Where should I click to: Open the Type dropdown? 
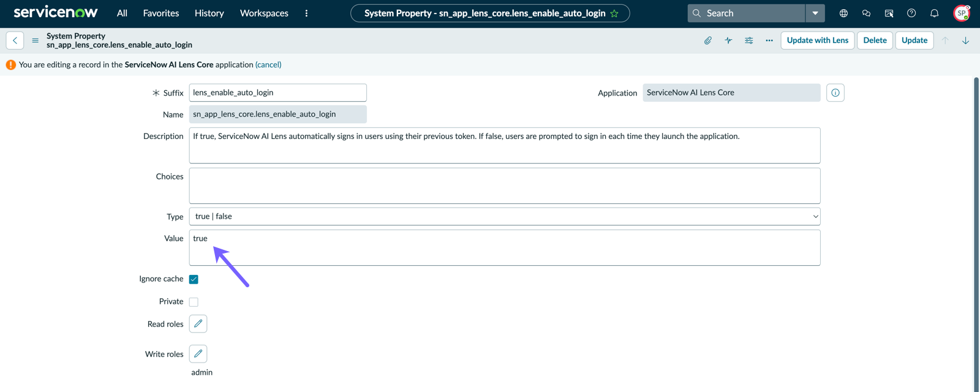505,216
